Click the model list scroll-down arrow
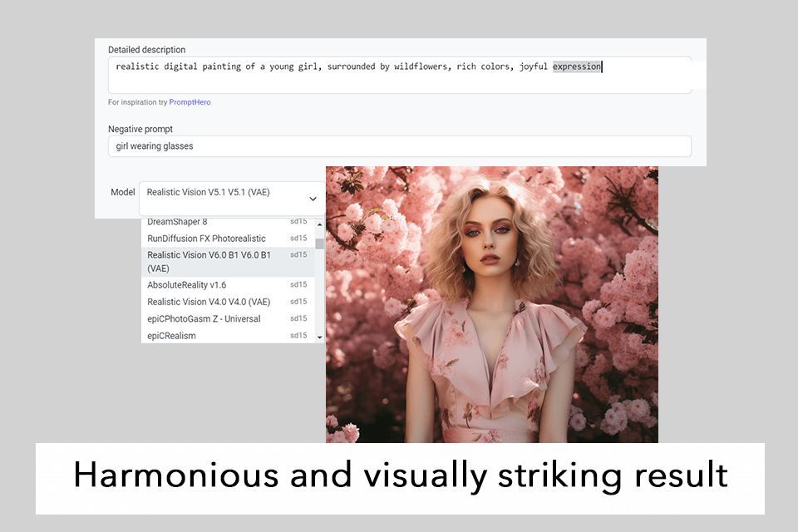 319,337
